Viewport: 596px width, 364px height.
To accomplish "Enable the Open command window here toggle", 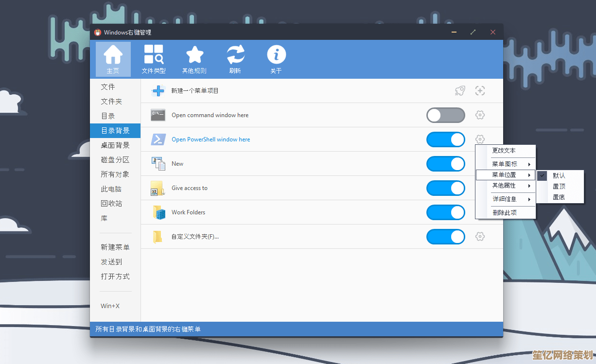I will 445,115.
